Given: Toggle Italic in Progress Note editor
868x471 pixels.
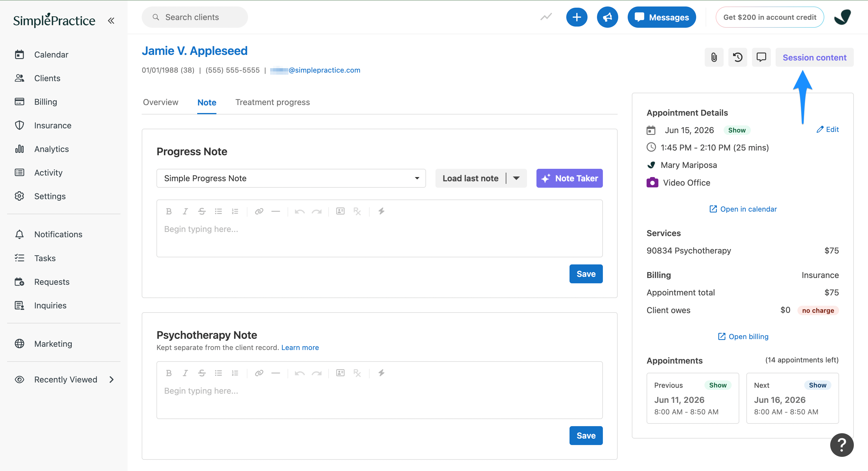Looking at the screenshot, I should 185,211.
